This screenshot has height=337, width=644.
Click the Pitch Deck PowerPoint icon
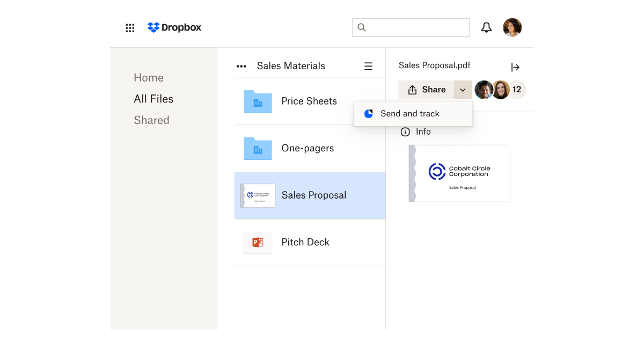[x=258, y=243]
